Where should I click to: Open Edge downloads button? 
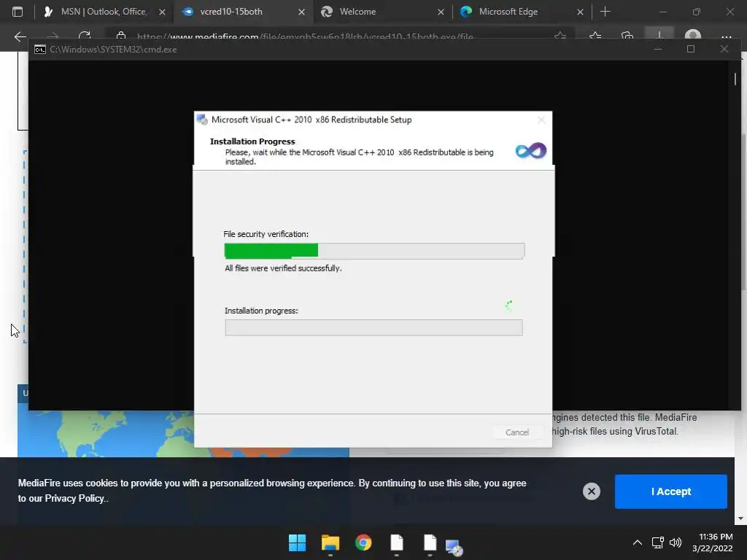click(659, 35)
